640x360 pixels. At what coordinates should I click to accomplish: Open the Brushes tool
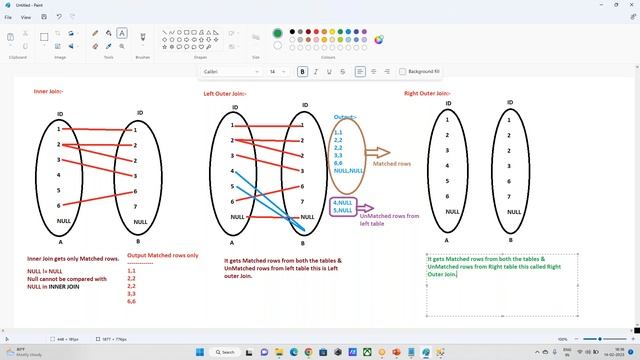point(143,37)
